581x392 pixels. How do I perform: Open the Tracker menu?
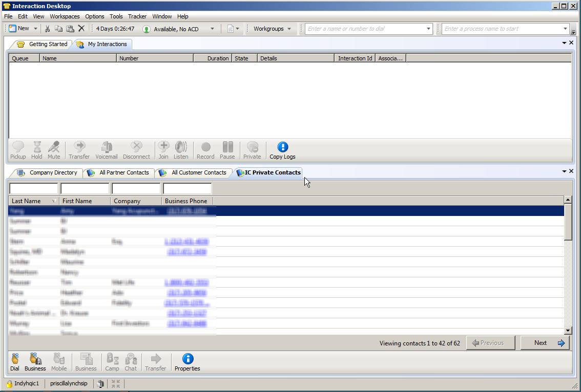(137, 16)
